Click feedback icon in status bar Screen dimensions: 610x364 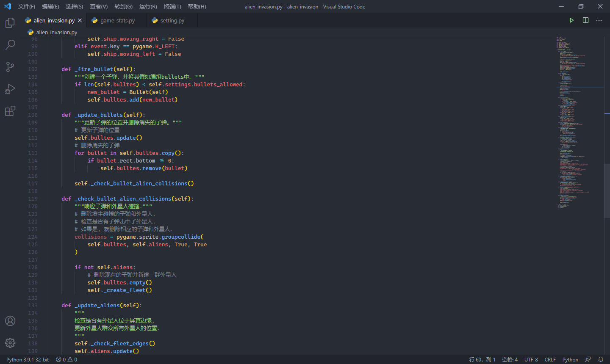[x=588, y=359]
